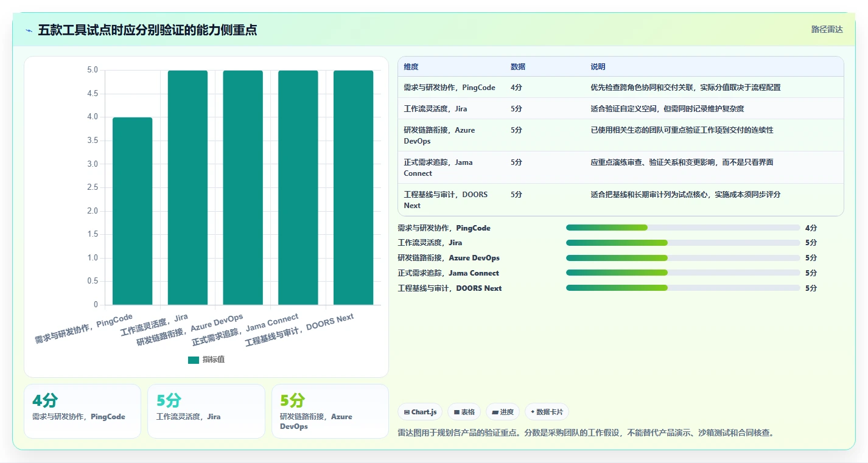Select the Chart.js tag chip
The image size is (868, 463).
pos(420,412)
